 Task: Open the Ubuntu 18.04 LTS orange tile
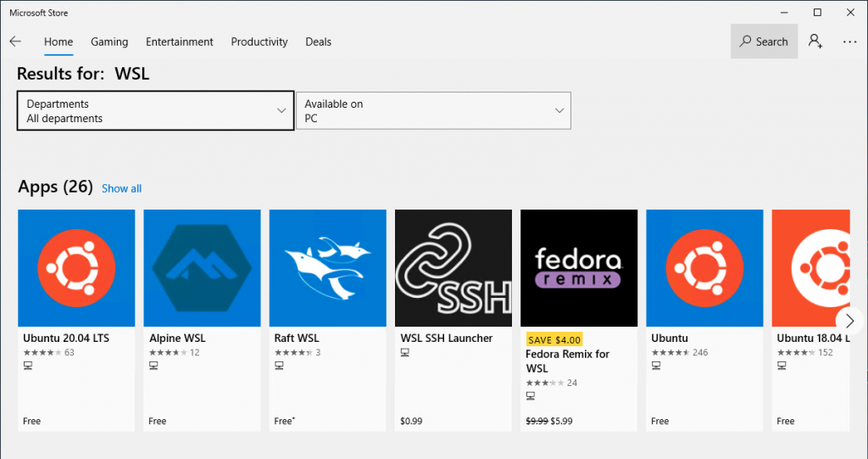tap(811, 268)
